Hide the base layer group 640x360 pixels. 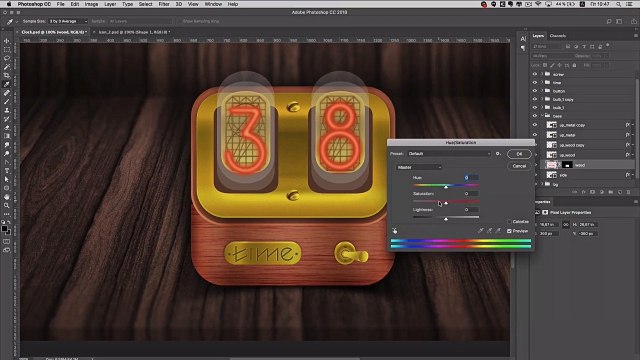pyautogui.click(x=535, y=116)
